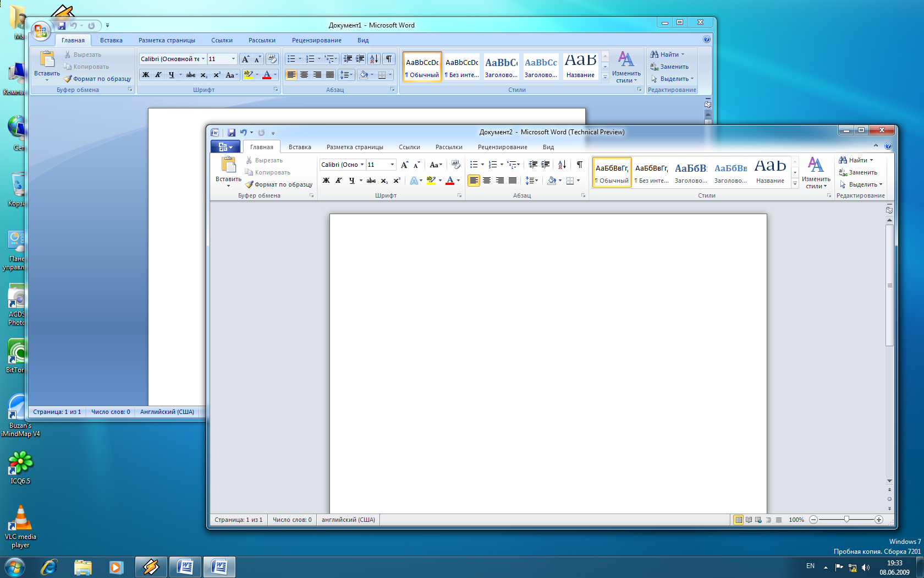Toggle Center alignment in Документ2

tap(487, 181)
